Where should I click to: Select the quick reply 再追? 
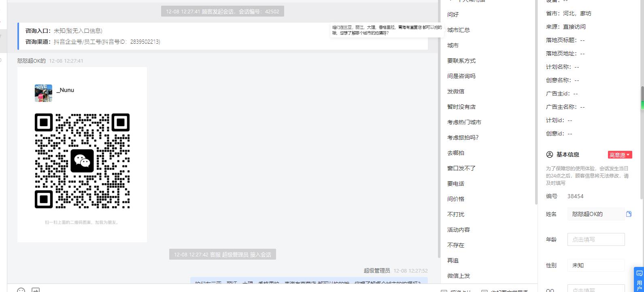[x=453, y=260]
